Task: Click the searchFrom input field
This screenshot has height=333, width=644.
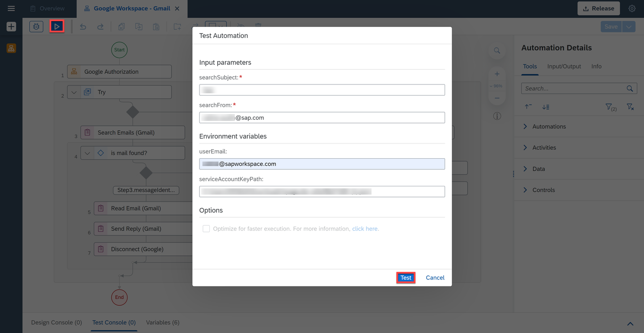Action: click(x=322, y=118)
